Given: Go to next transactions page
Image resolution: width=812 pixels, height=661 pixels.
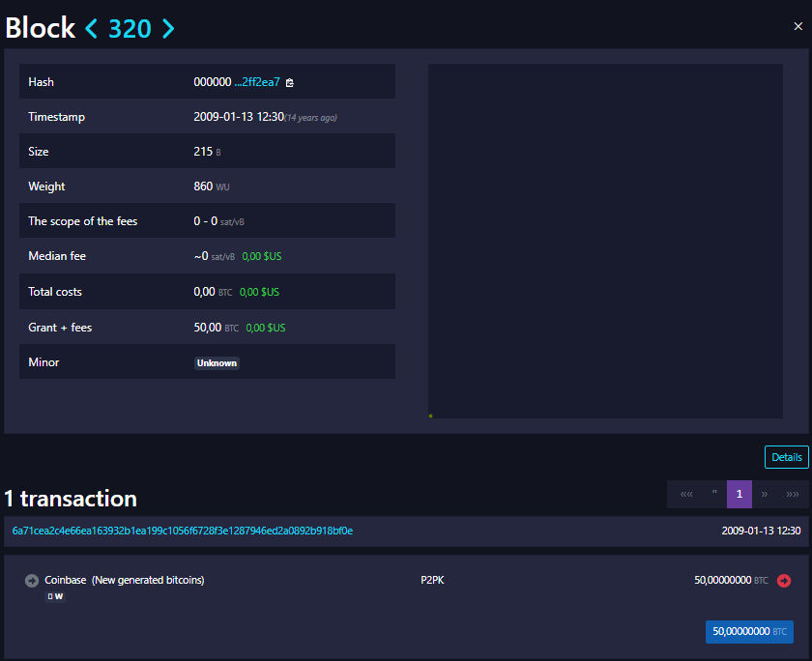Looking at the screenshot, I should pos(765,494).
